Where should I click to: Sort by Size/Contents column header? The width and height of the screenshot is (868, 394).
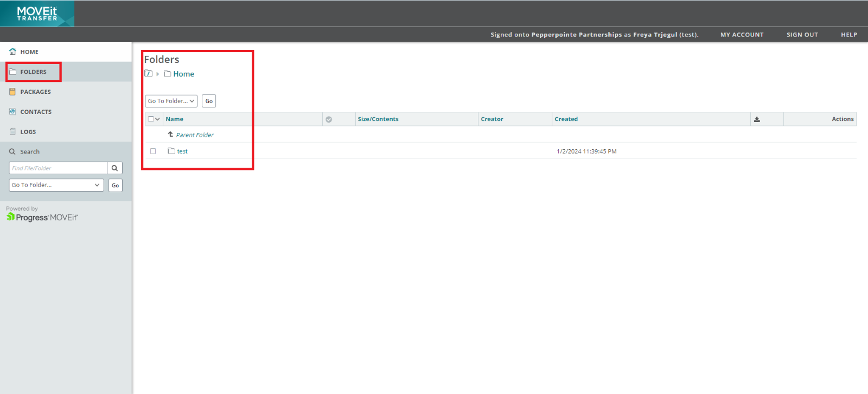[378, 119]
